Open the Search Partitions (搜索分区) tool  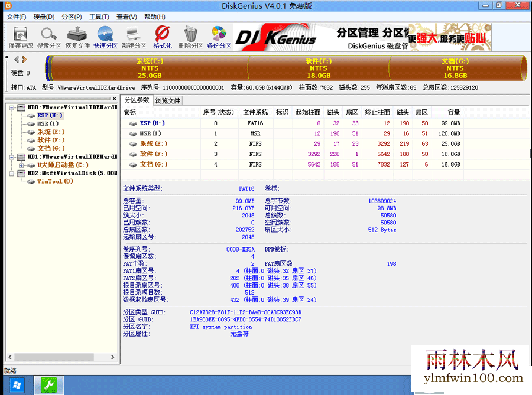coord(49,38)
